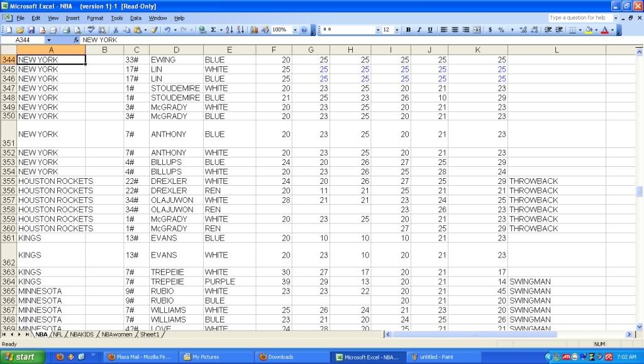644x364 pixels.
Task: Click the AutoSum sigma icon
Action: point(213,30)
